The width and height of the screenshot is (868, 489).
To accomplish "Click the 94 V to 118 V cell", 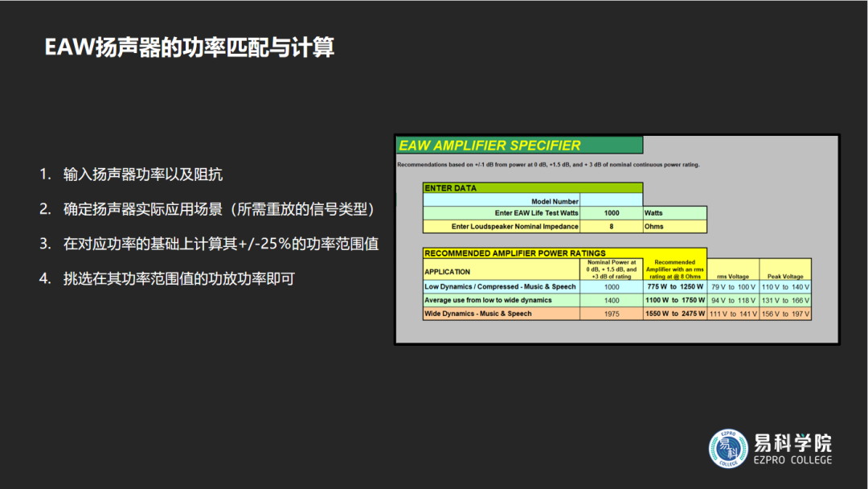I will 733,300.
